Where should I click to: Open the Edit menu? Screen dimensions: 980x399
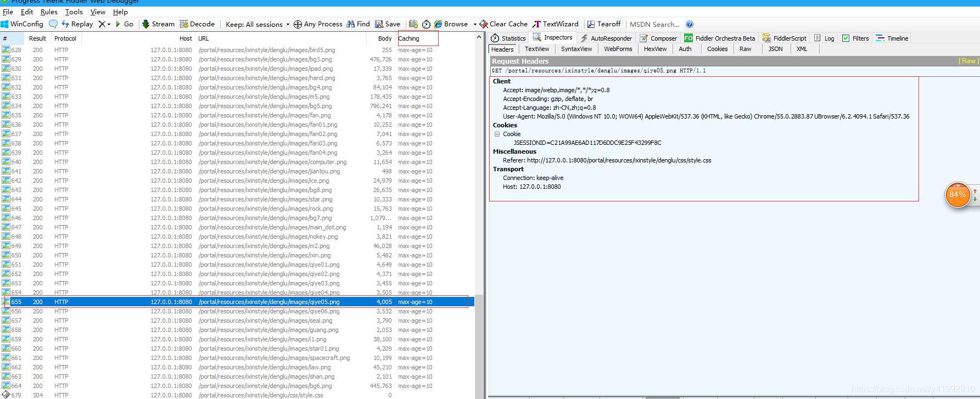(x=27, y=12)
